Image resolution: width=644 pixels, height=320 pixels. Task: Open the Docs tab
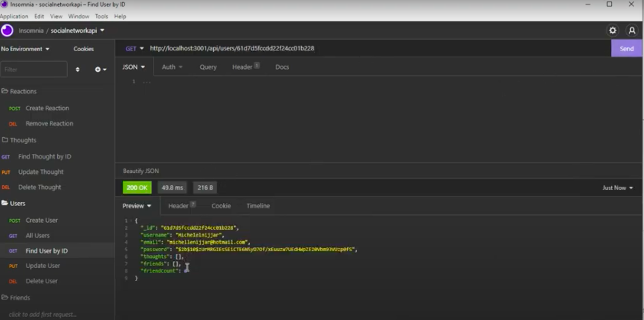click(282, 67)
